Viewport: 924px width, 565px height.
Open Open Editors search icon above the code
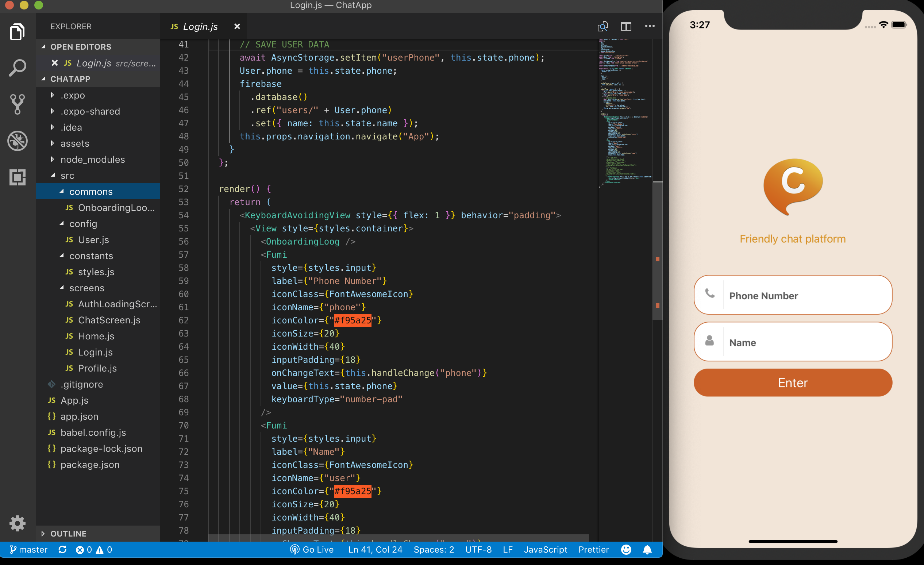pos(602,26)
